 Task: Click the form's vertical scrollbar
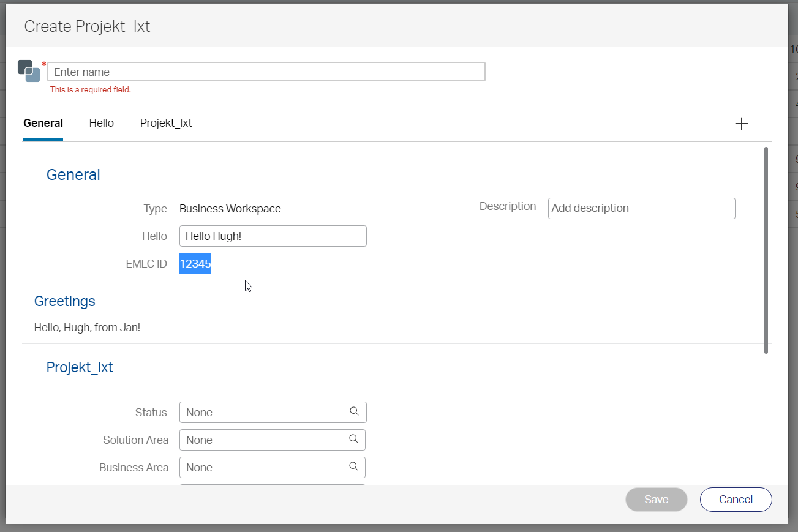[766, 250]
